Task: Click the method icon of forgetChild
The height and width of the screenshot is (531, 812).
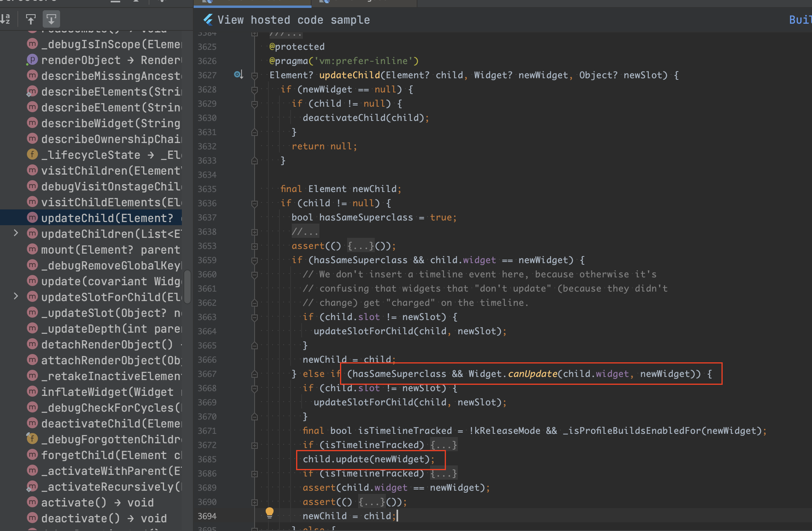Action: coord(32,455)
